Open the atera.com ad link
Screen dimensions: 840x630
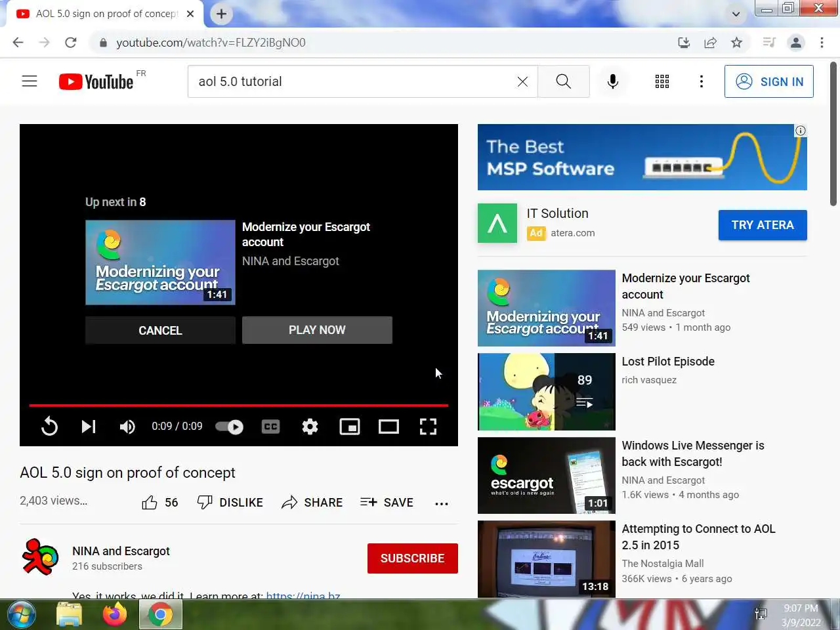point(572,233)
